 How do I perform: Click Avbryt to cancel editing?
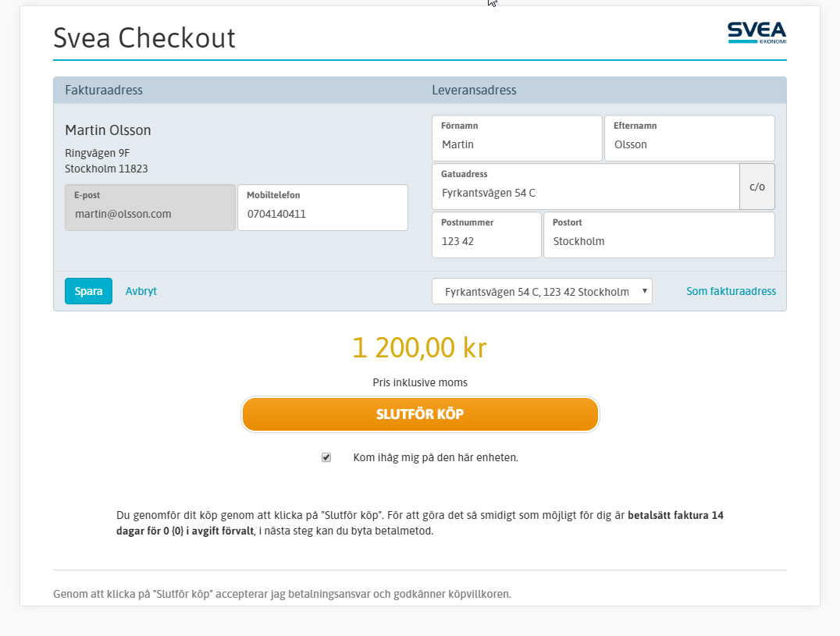tap(141, 290)
